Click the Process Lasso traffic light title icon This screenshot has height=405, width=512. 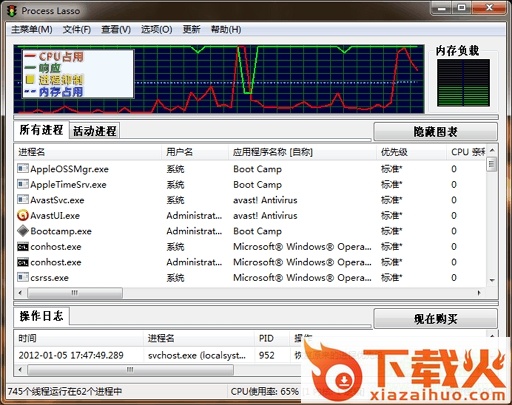tap(12, 11)
